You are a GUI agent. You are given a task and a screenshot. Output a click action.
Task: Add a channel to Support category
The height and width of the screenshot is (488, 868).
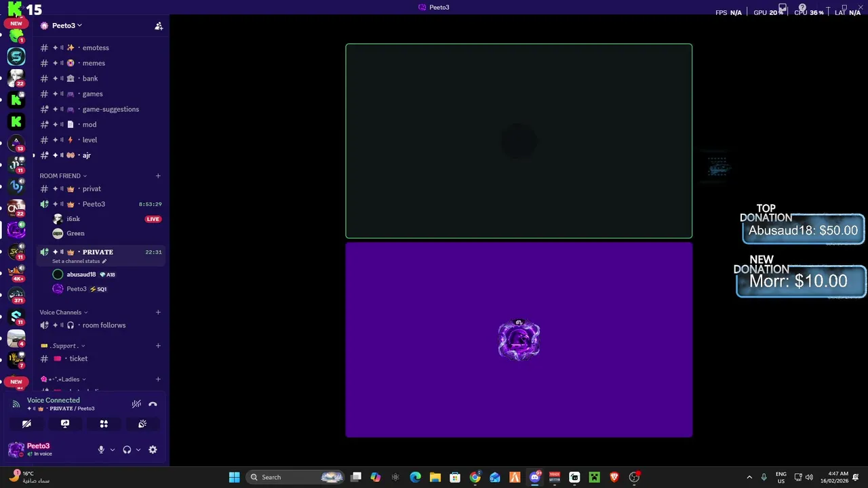pyautogui.click(x=158, y=346)
